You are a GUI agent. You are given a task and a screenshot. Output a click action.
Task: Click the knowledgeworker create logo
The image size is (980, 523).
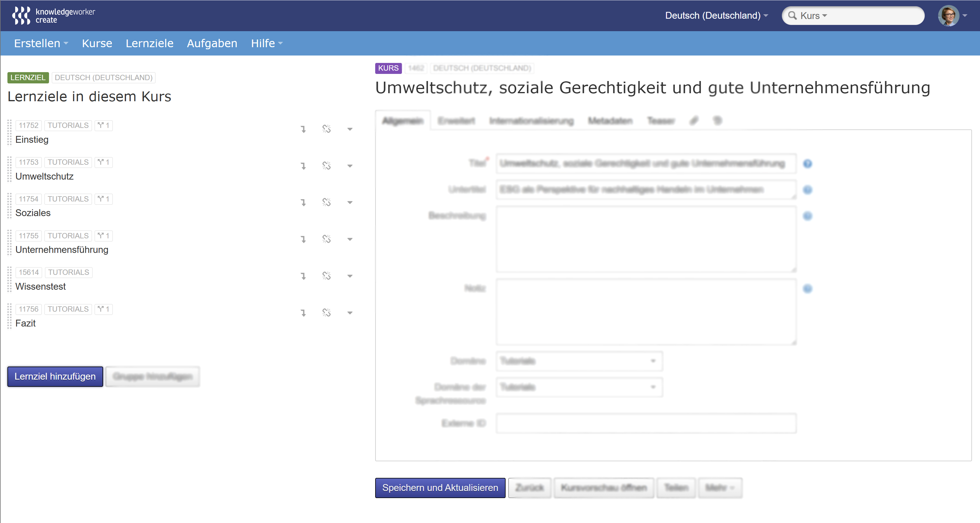(x=54, y=16)
